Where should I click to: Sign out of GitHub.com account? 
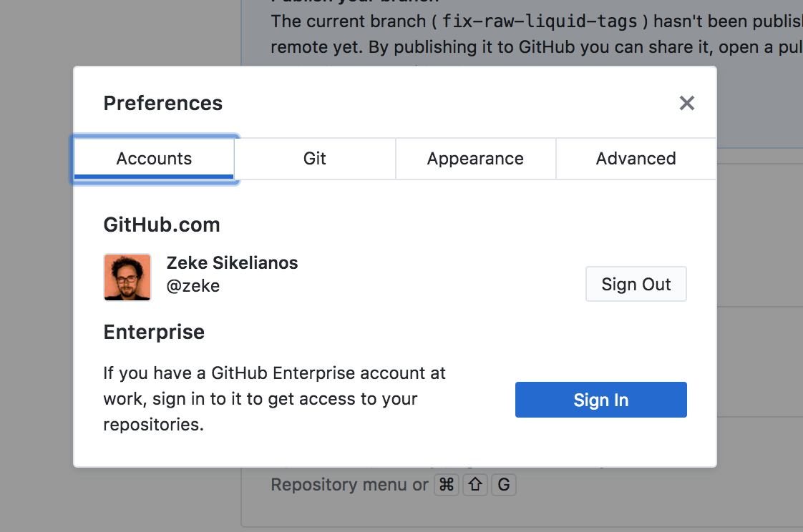[x=636, y=284]
